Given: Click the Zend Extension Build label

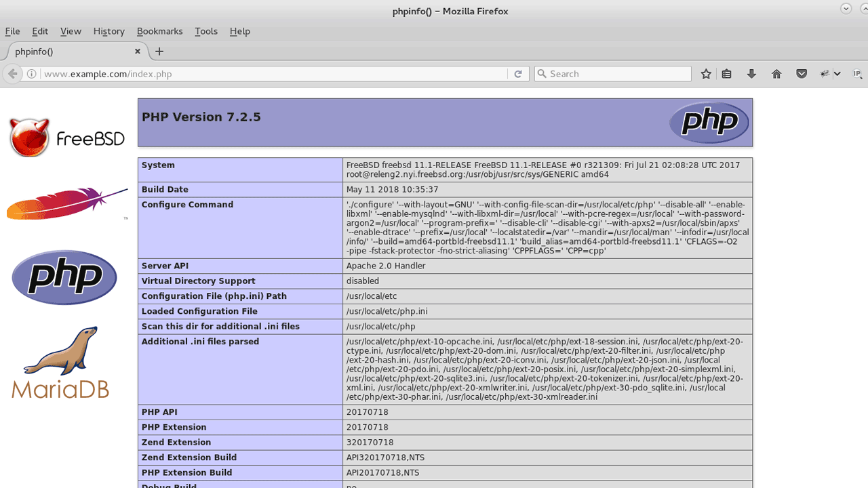Looking at the screenshot, I should [x=189, y=457].
